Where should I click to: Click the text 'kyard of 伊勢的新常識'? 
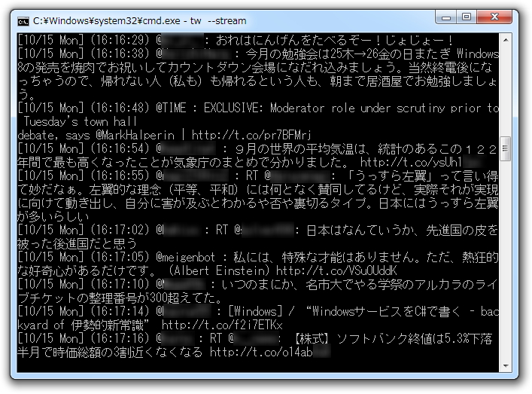[84, 325]
